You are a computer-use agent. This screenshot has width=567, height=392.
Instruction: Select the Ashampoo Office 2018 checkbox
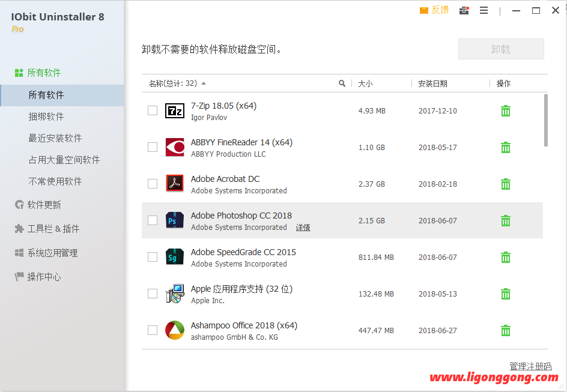click(153, 330)
